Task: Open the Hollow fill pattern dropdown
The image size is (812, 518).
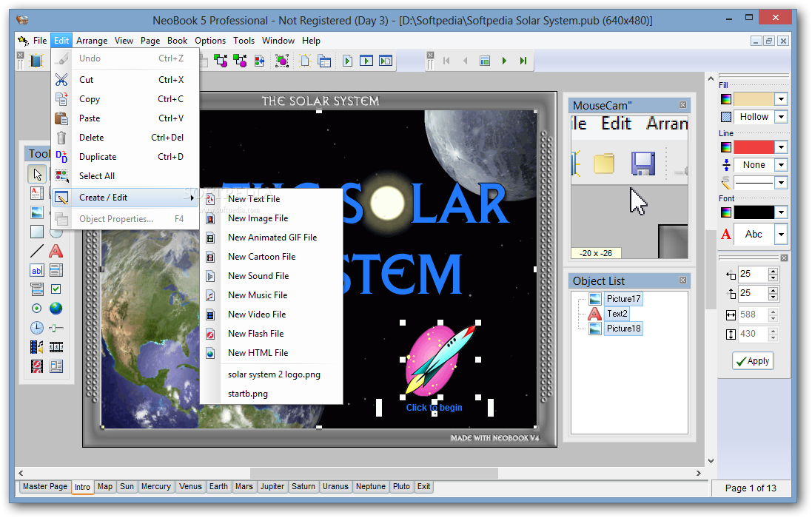Action: (x=781, y=117)
